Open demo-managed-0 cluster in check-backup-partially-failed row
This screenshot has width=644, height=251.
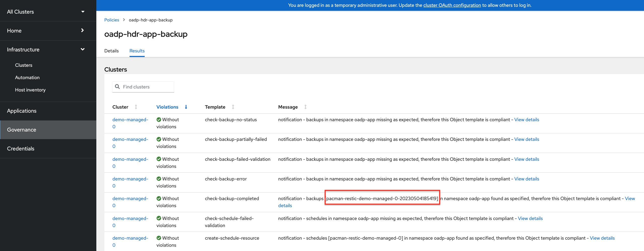(x=130, y=139)
